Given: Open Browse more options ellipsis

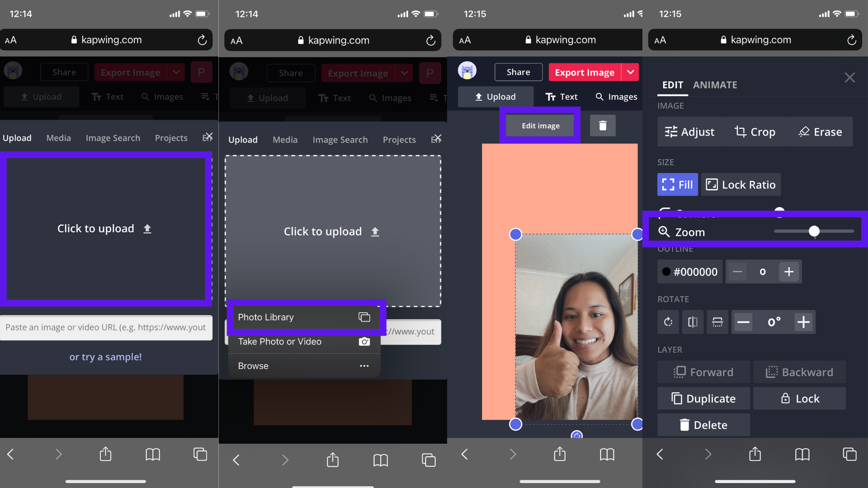Looking at the screenshot, I should (x=364, y=366).
